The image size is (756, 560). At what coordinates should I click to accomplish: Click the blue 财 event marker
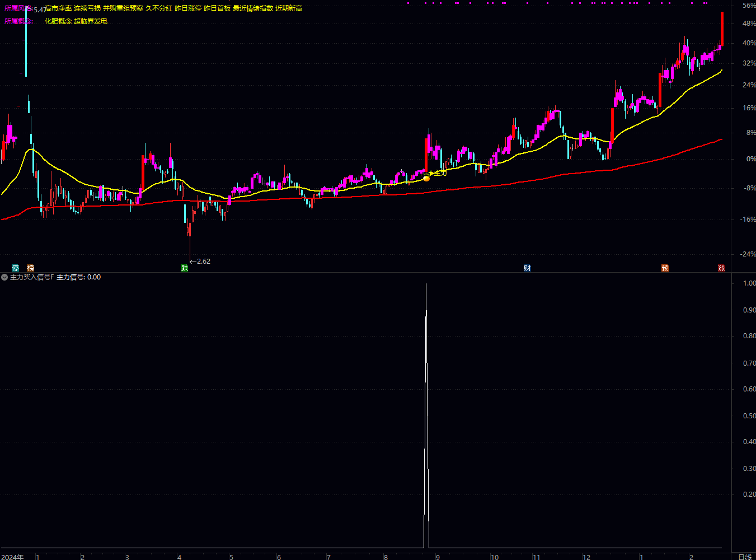point(527,268)
